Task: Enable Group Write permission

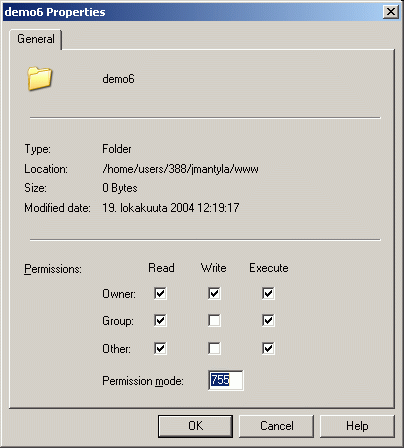Action: pos(214,321)
